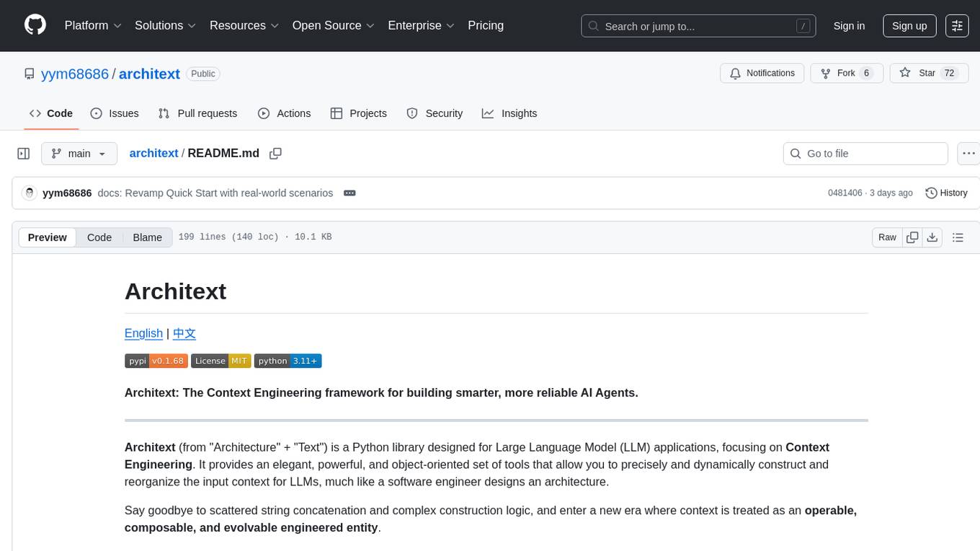Focus the Go to file field
Viewport: 980px width, 551px height.
tap(865, 154)
